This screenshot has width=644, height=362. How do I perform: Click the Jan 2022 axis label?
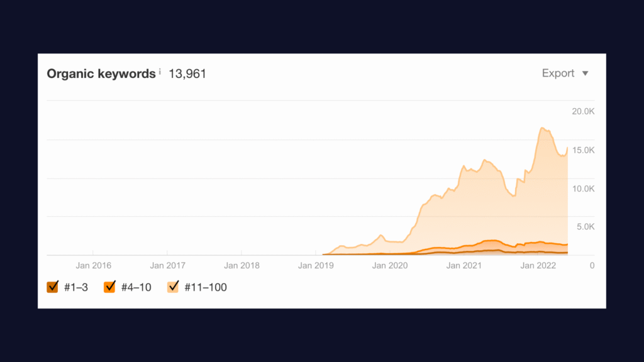pyautogui.click(x=538, y=266)
